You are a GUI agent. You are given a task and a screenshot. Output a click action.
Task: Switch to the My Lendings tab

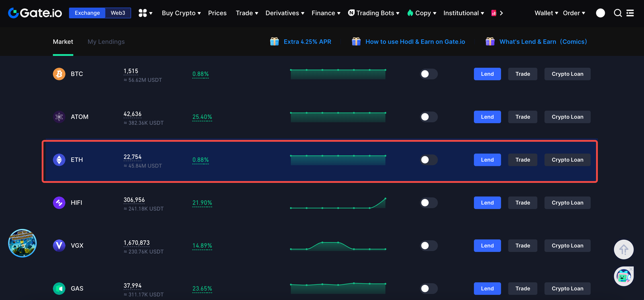tap(106, 42)
